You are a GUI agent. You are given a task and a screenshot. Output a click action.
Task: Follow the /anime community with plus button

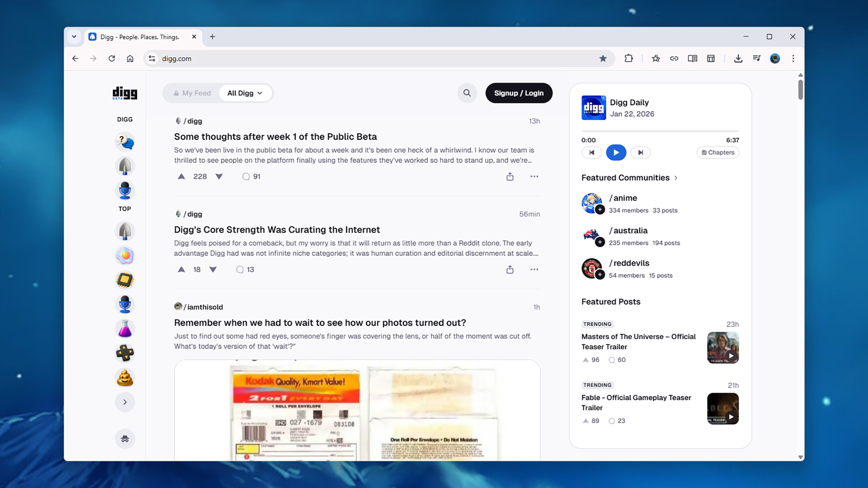(x=600, y=210)
